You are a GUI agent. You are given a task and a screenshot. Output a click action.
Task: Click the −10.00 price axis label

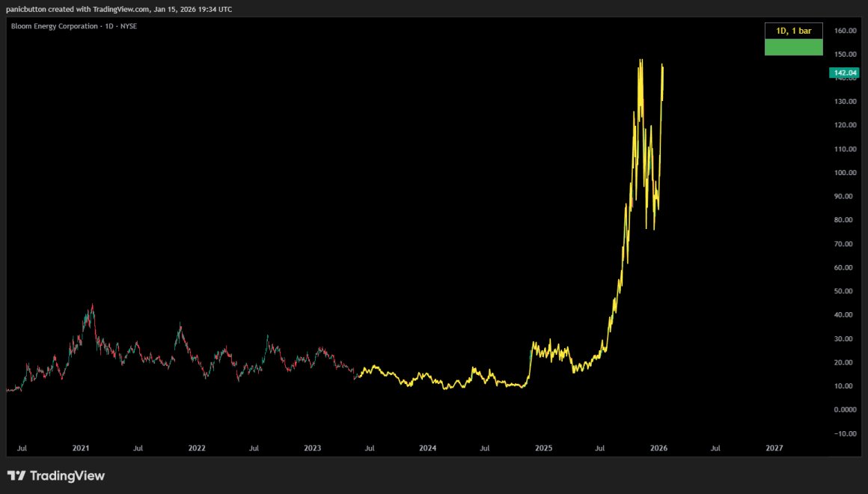[x=846, y=433]
